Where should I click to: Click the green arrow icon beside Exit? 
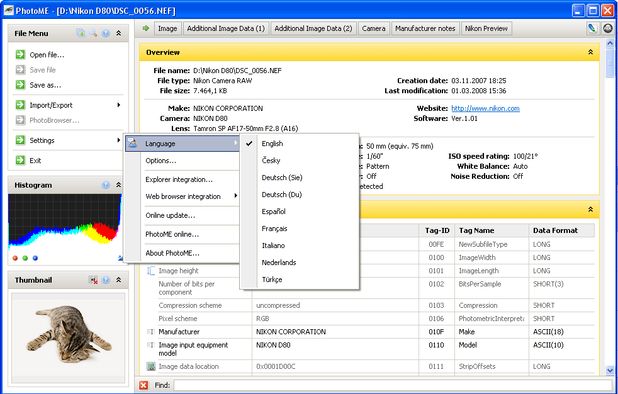[20, 160]
